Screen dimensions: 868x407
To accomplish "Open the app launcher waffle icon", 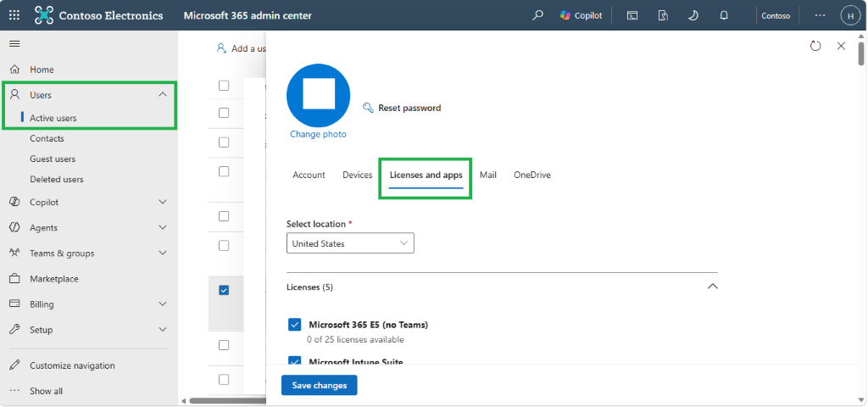I will (x=14, y=15).
